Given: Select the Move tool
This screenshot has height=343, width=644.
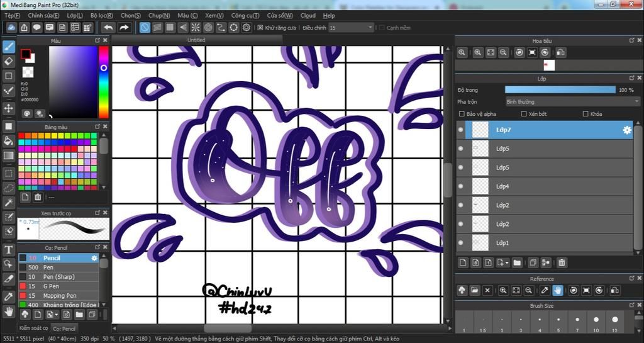Looking at the screenshot, I should point(9,108).
